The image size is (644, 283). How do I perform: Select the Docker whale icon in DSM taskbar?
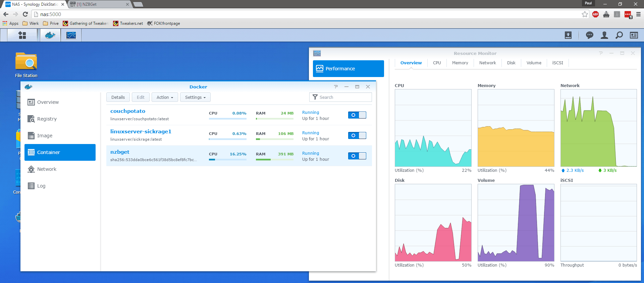50,35
